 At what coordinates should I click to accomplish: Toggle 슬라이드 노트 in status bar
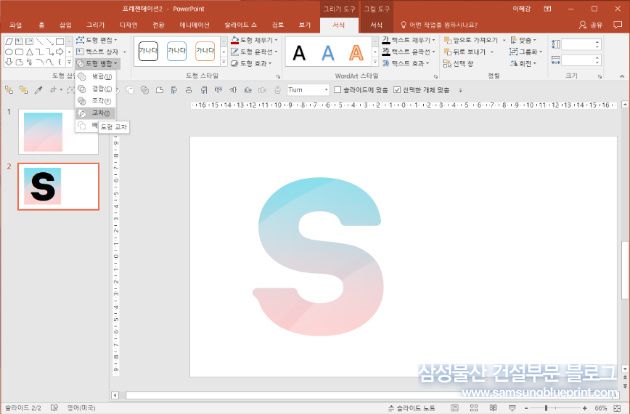click(x=411, y=408)
